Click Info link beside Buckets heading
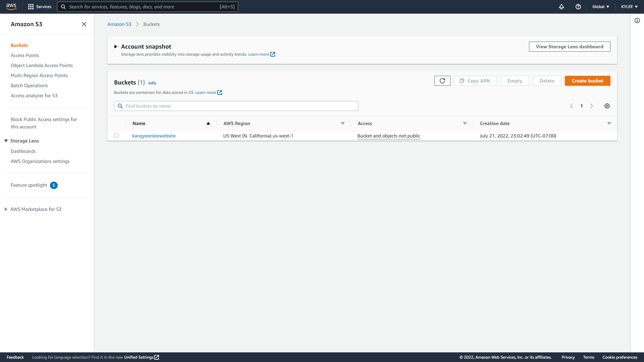This screenshot has height=362, width=644. click(x=152, y=83)
